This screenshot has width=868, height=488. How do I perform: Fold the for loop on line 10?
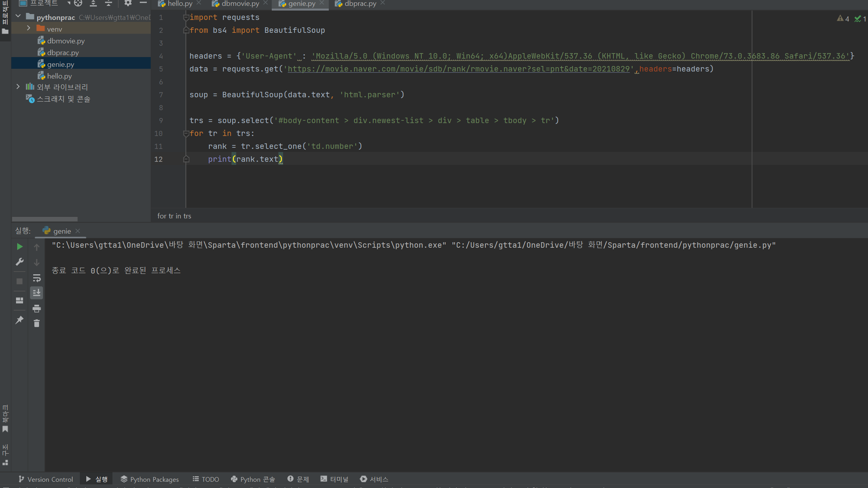(x=186, y=134)
